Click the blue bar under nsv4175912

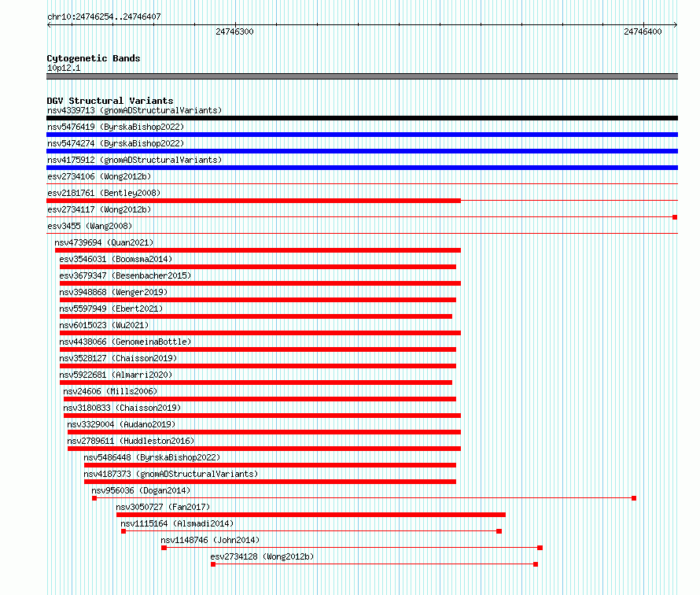(362, 168)
